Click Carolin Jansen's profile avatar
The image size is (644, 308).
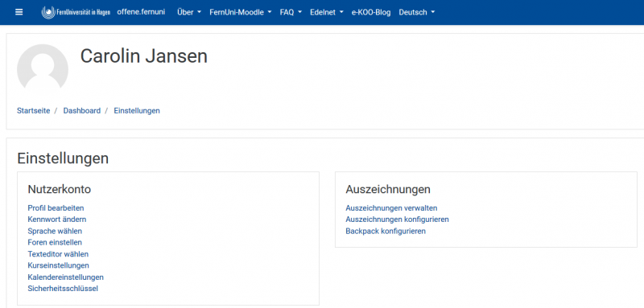[43, 68]
